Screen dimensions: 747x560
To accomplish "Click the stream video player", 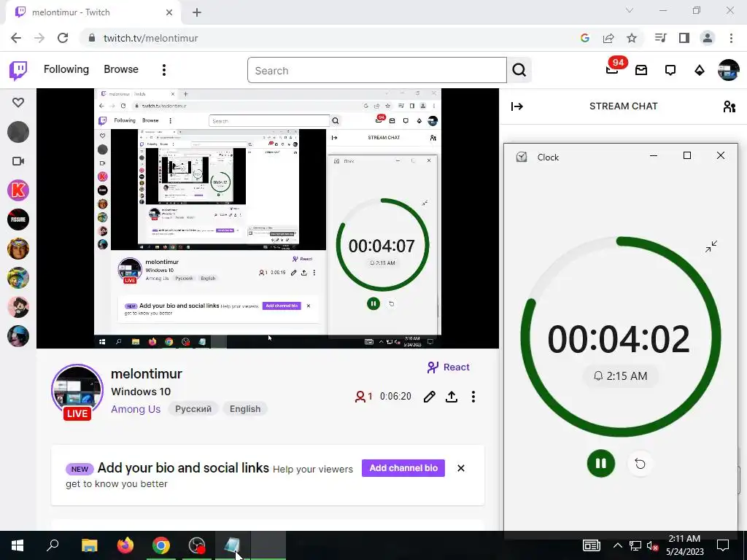I will click(268, 218).
